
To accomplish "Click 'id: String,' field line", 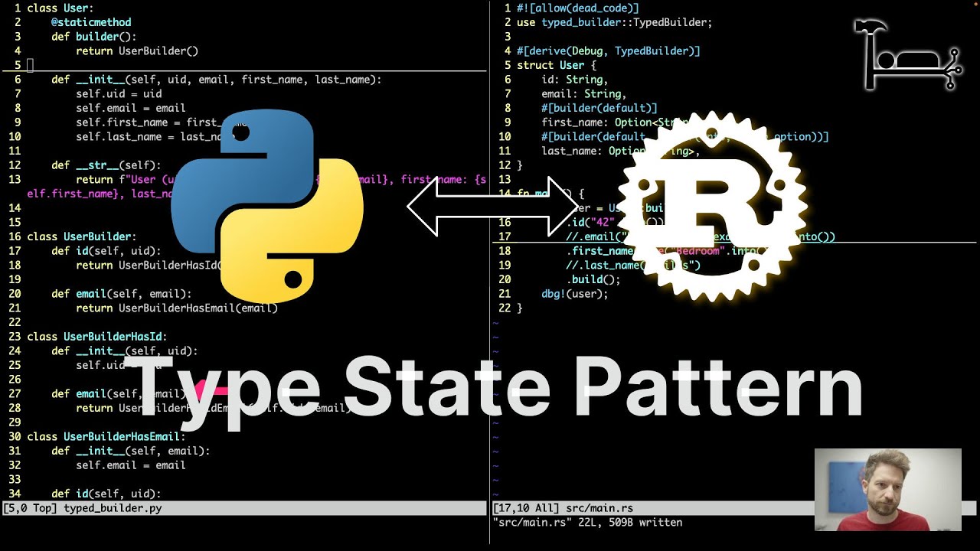I will pyautogui.click(x=575, y=80).
